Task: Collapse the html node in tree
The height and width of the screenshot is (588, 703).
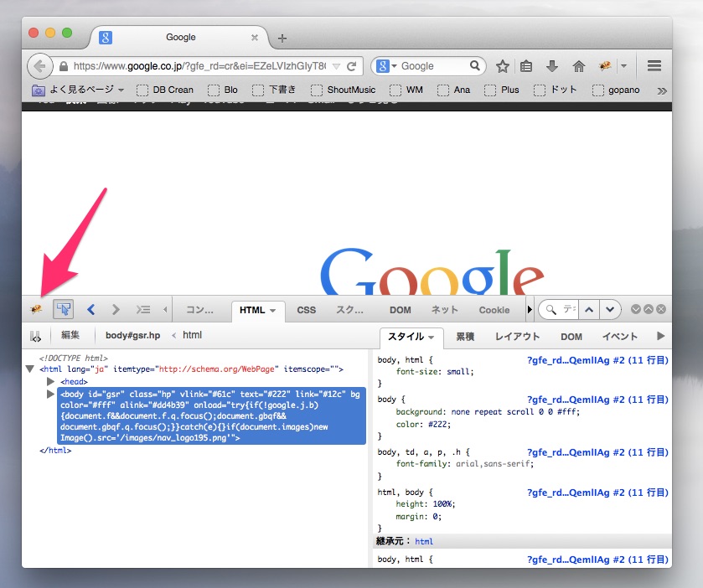Action: click(x=30, y=369)
